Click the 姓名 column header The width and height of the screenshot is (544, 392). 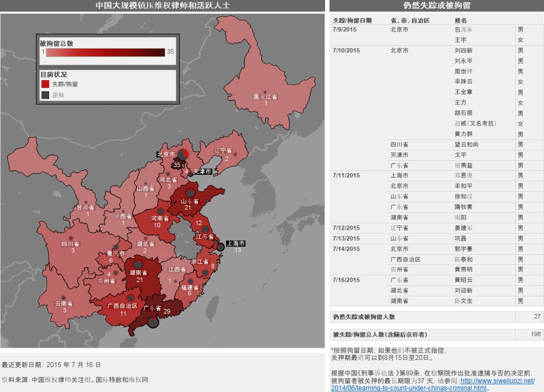(x=461, y=20)
